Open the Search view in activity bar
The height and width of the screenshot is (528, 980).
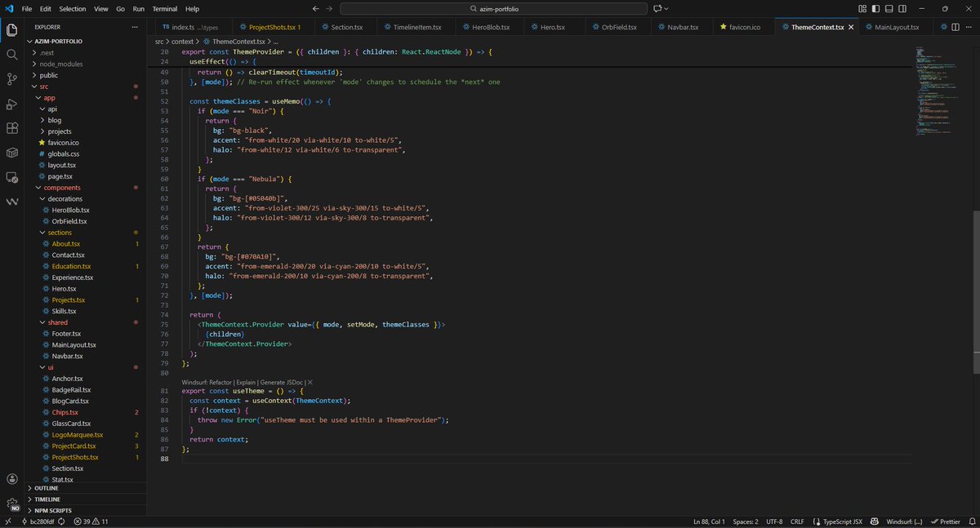12,55
